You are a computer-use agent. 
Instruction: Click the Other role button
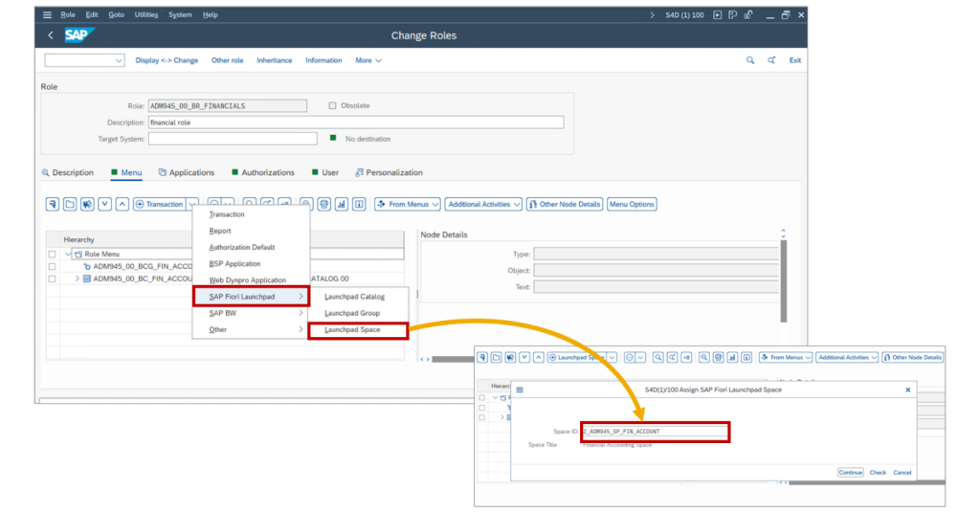point(227,60)
